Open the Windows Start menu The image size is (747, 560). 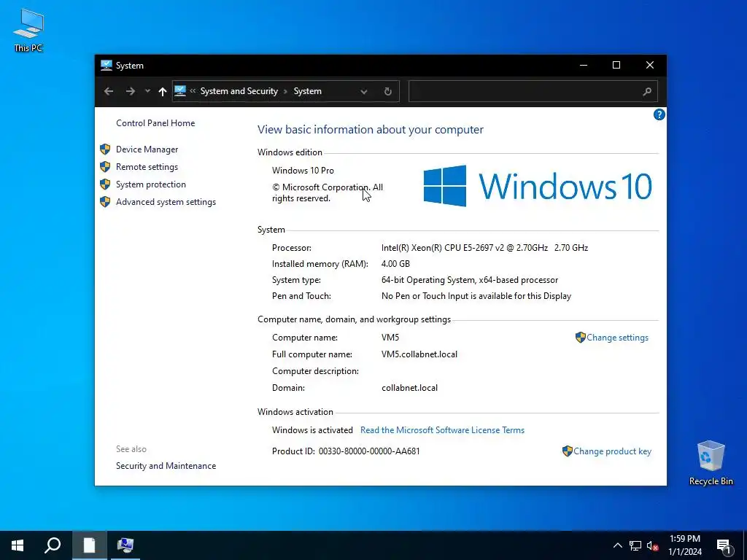(x=18, y=545)
